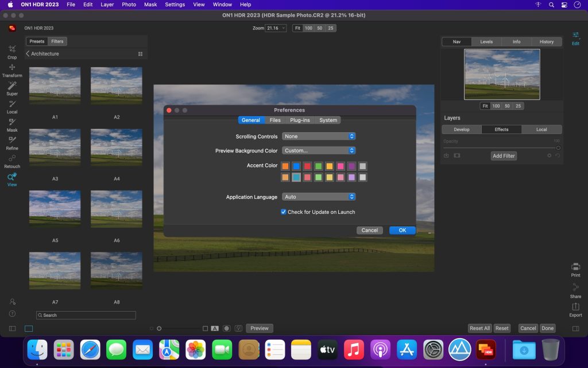The width and height of the screenshot is (588, 368).
Task: Click OK in the Preferences dialog
Action: tap(402, 230)
